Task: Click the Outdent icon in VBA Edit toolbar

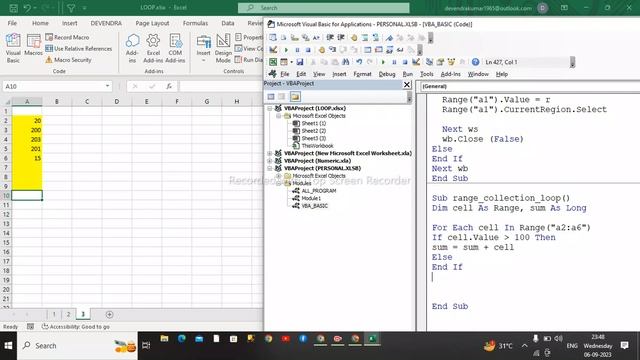Action: [341, 38]
